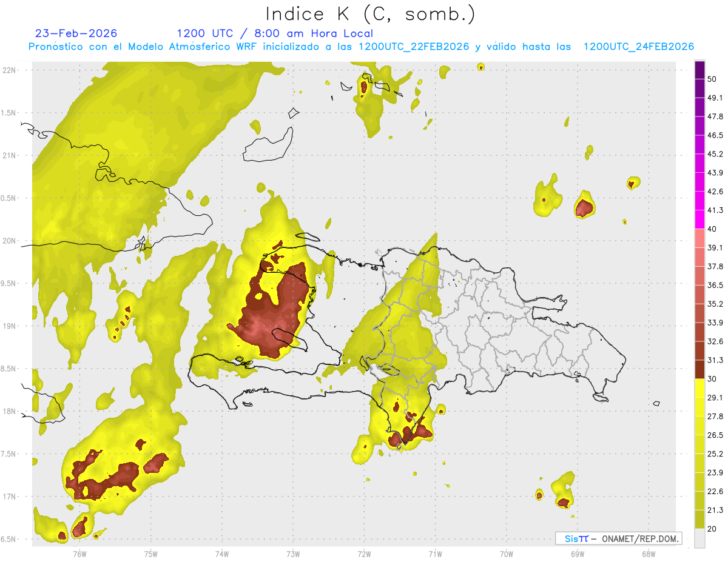Click the "49.1" colorbar label
The width and height of the screenshot is (728, 562).
715,98
